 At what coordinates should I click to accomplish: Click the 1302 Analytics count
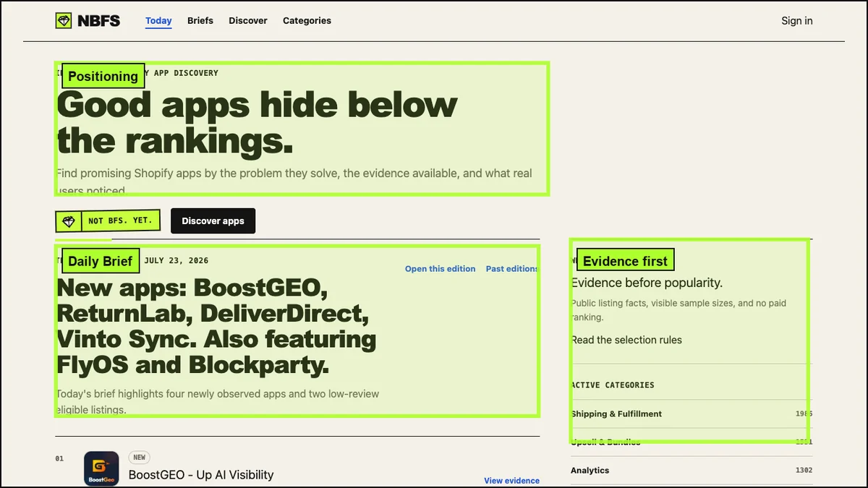804,471
